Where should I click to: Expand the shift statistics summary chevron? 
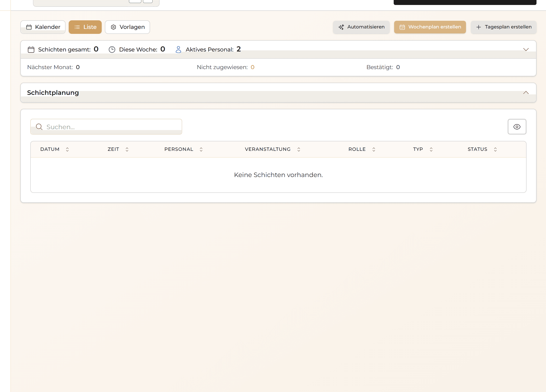pos(526,49)
